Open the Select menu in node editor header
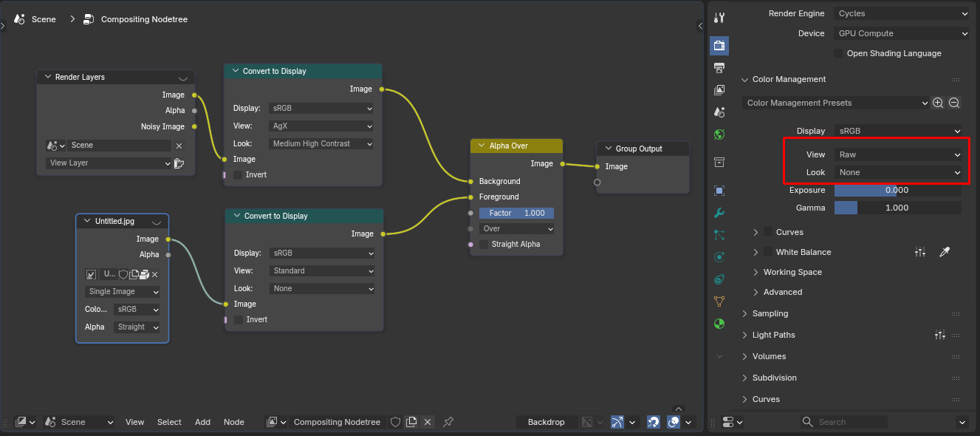 (x=169, y=422)
